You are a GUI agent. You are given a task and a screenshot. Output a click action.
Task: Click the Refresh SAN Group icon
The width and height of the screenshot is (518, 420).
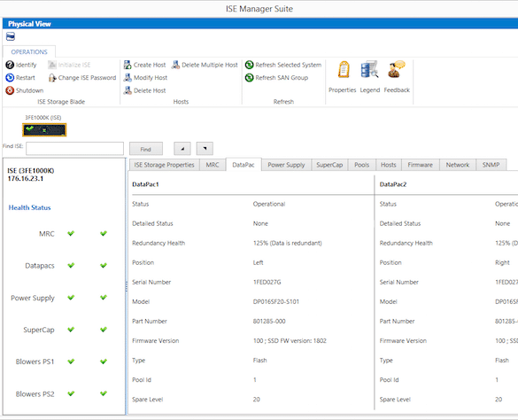(249, 78)
